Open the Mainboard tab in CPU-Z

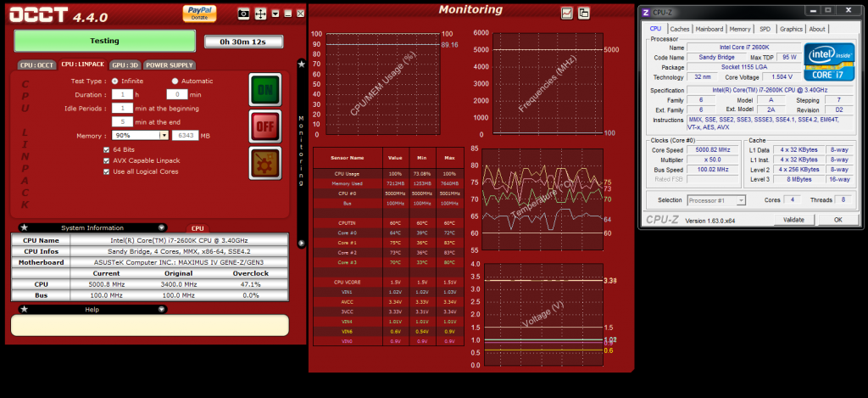[709, 30]
